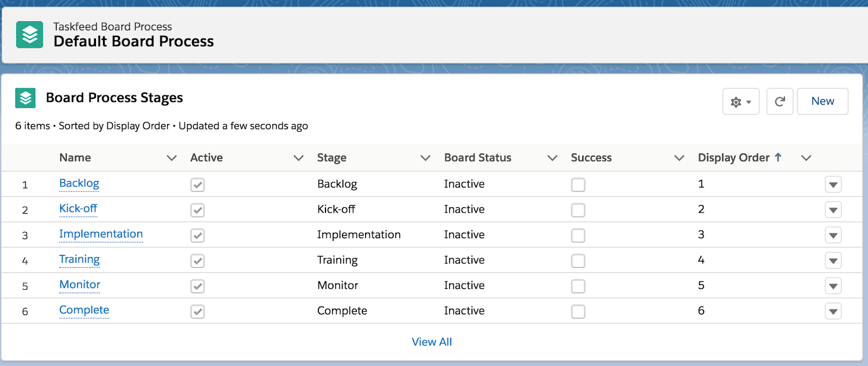Screen dimensions: 868x366
Task: Toggle the Success checkbox for Training
Action: (x=578, y=261)
